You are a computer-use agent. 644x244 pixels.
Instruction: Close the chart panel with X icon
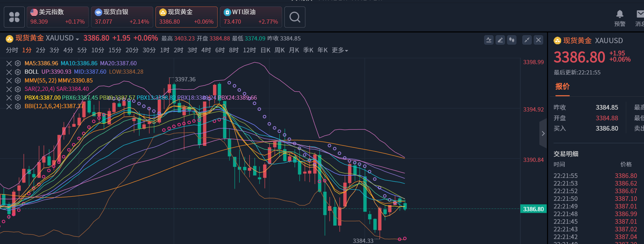pos(538,40)
